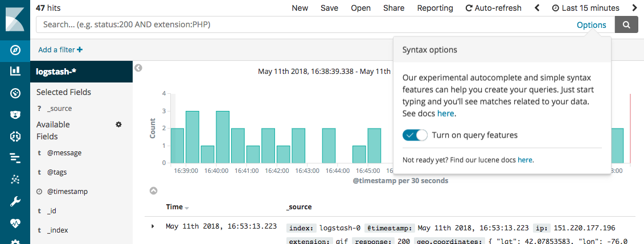Open Graph nodes icon in sidebar
This screenshot has height=244, width=644.
(x=15, y=180)
